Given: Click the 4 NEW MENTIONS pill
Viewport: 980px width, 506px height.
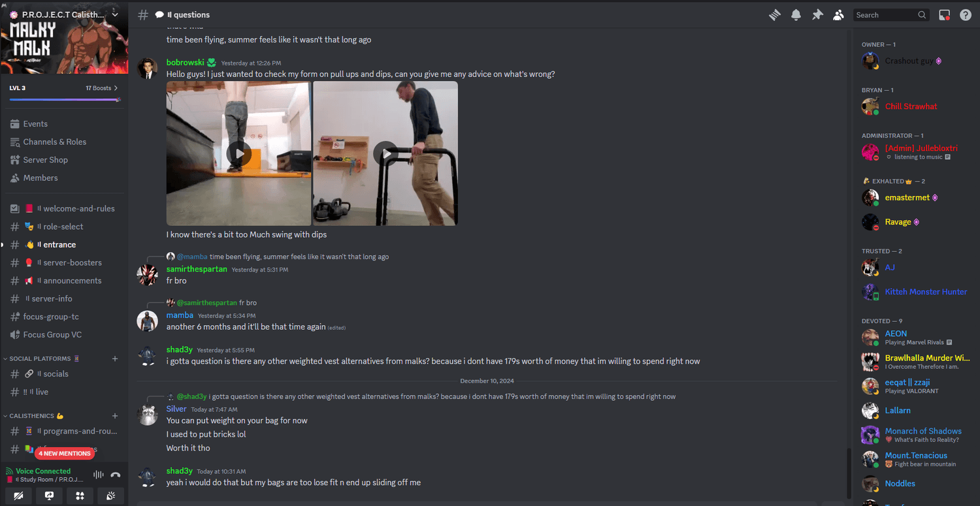Looking at the screenshot, I should (x=64, y=453).
